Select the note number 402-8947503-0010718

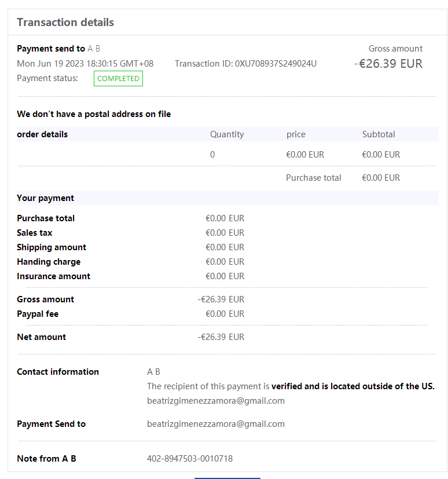tap(190, 459)
